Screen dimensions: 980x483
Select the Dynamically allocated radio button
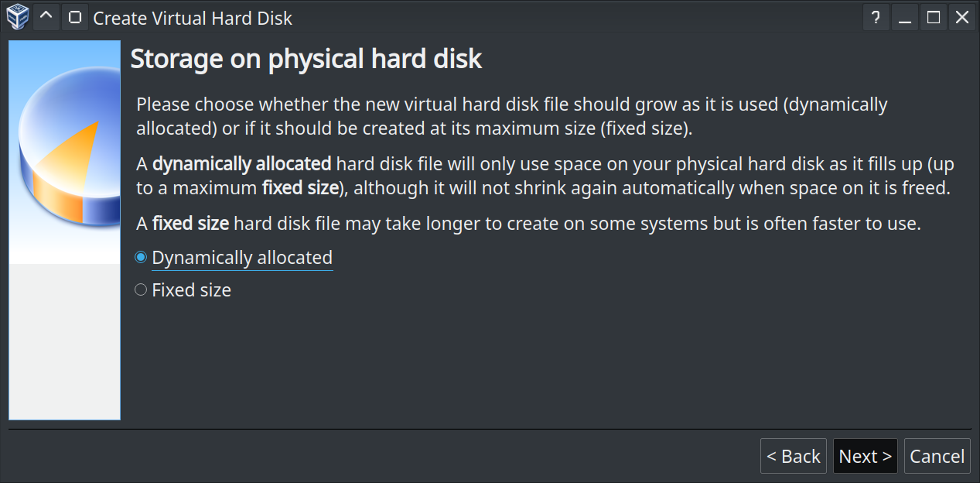pyautogui.click(x=141, y=258)
